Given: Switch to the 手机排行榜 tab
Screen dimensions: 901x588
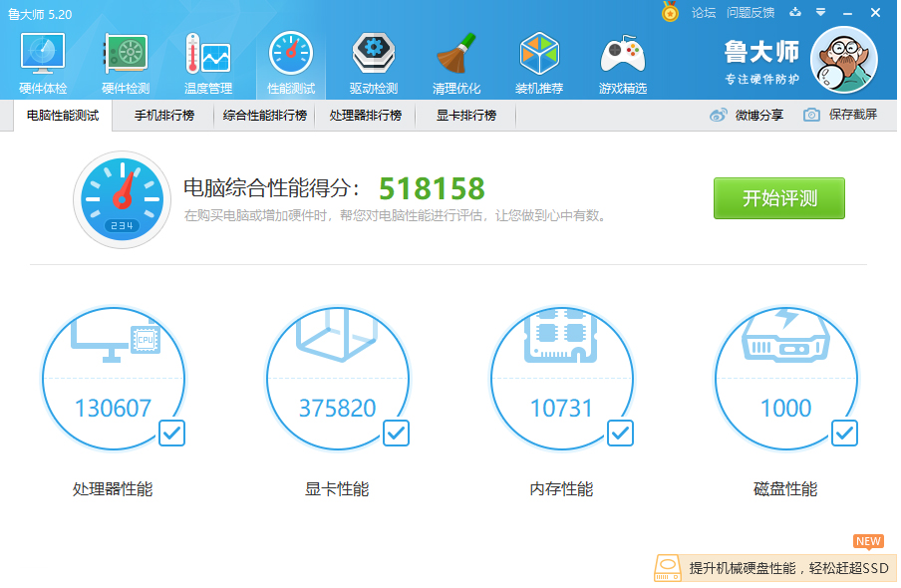Looking at the screenshot, I should (164, 116).
